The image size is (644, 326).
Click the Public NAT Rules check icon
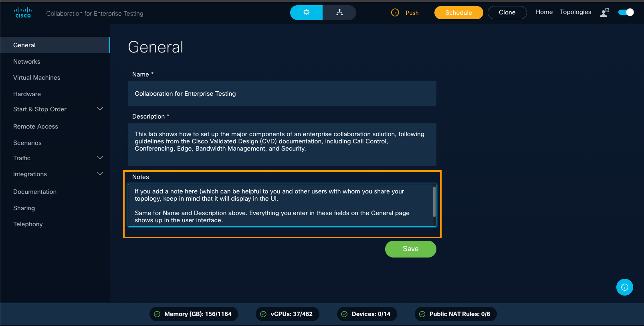click(422, 314)
